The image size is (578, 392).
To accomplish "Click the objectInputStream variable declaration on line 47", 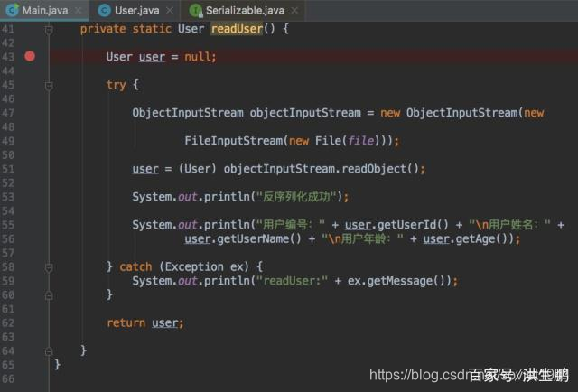I will [305, 113].
